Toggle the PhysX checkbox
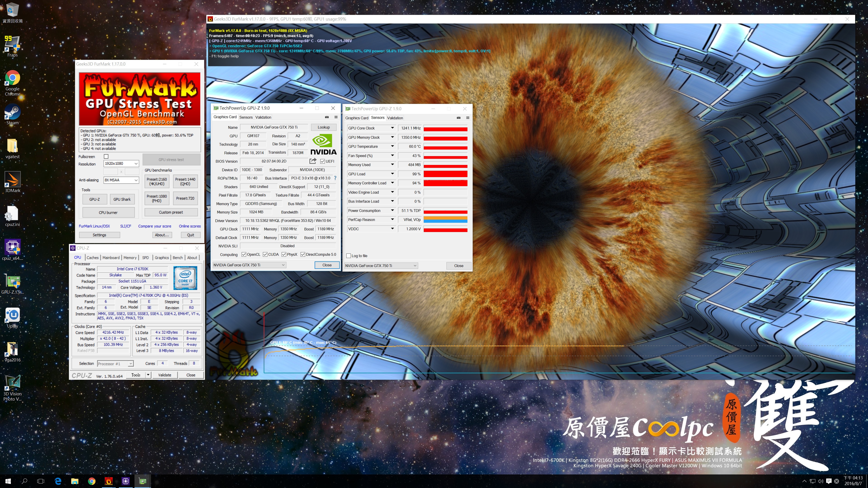This screenshot has width=868, height=488. tap(284, 255)
